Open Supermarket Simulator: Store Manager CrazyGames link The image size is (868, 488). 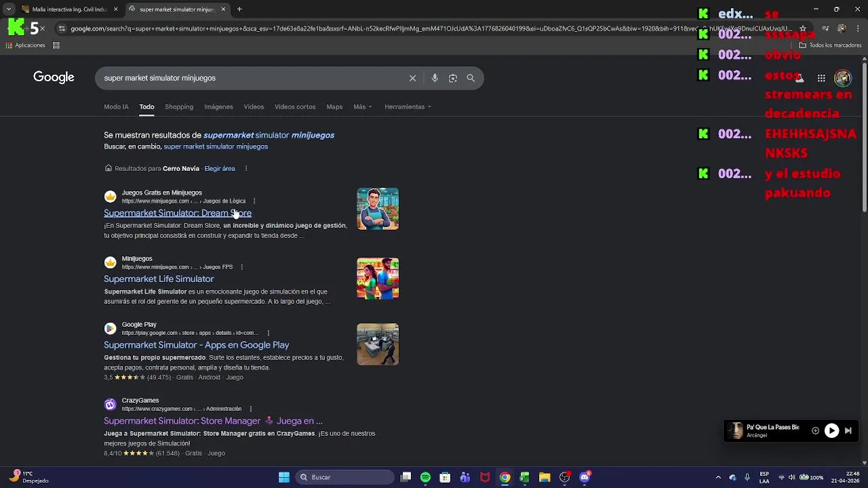[213, 421]
